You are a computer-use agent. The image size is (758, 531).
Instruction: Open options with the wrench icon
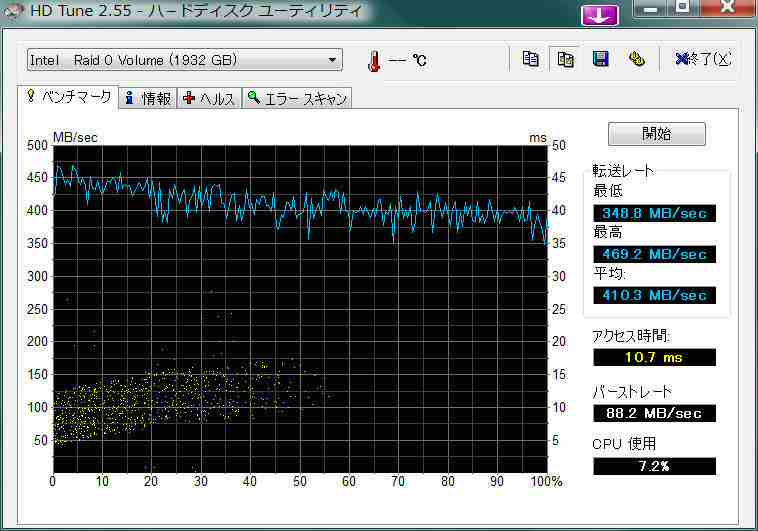(636, 59)
